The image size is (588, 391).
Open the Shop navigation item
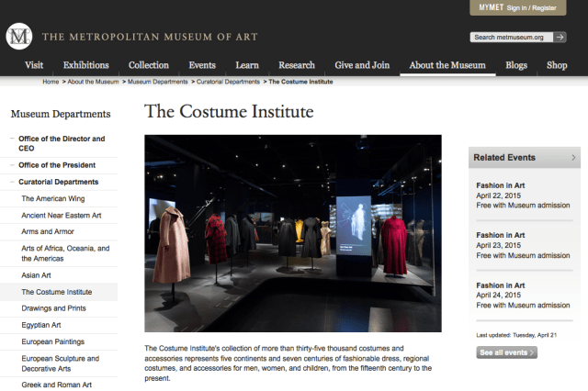coord(557,65)
